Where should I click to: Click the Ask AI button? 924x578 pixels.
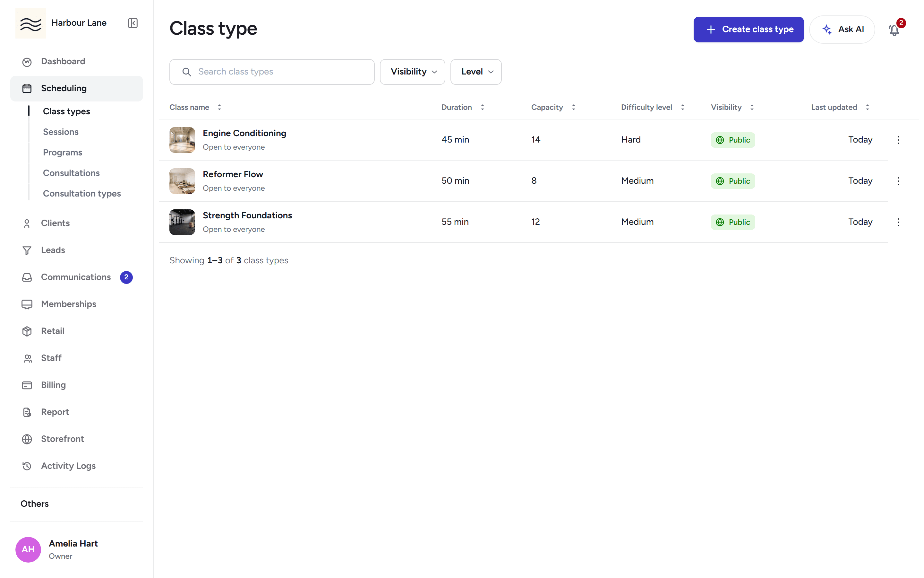pyautogui.click(x=842, y=30)
